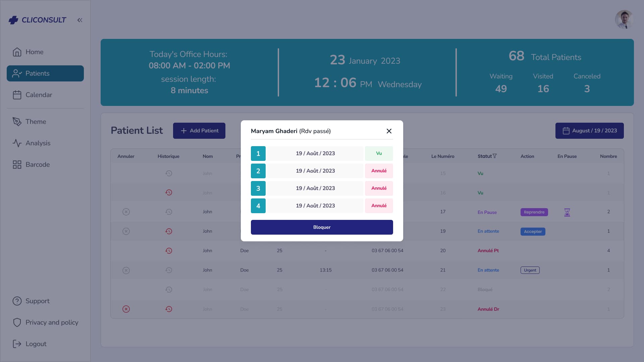Click the Annulé Dr status
This screenshot has width=644, height=362.
click(x=488, y=309)
